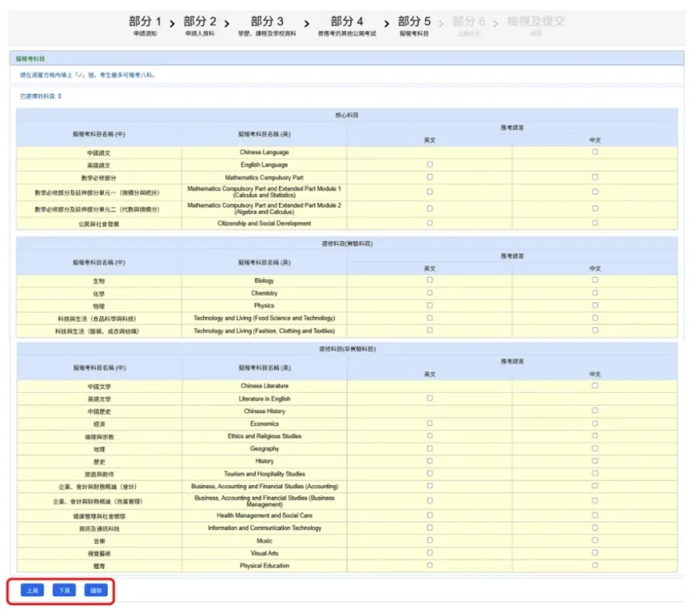Tick Information and Communication Technology 中文 box

coord(595,527)
